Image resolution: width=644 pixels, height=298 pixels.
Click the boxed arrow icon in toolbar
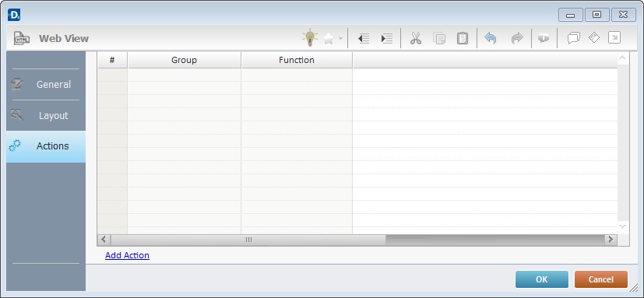point(614,38)
